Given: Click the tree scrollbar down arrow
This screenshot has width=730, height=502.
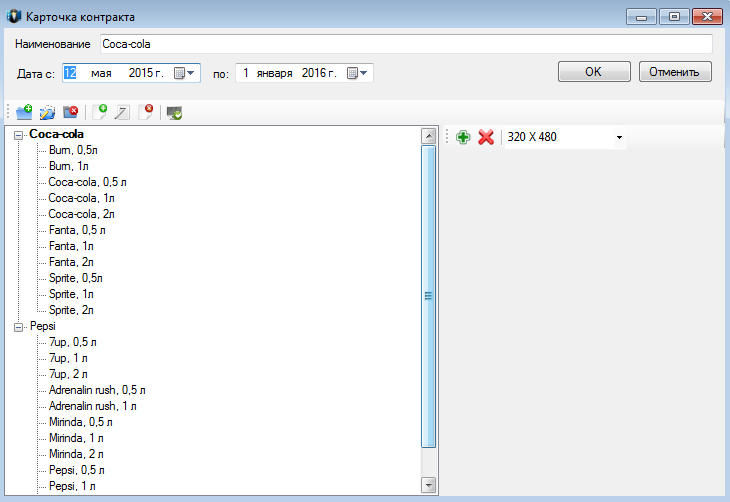Looking at the screenshot, I should point(428,485).
